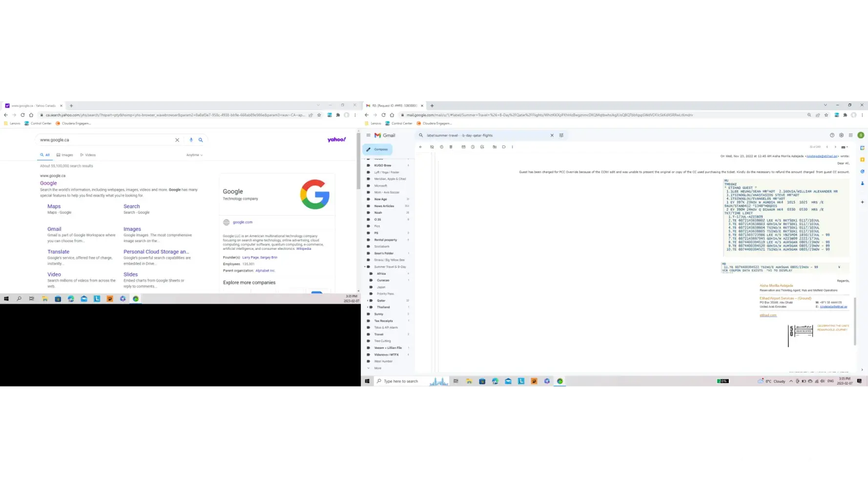This screenshot has width=868, height=488.
Task: Open tab search dropdown in Gmail window
Action: tap(826, 105)
